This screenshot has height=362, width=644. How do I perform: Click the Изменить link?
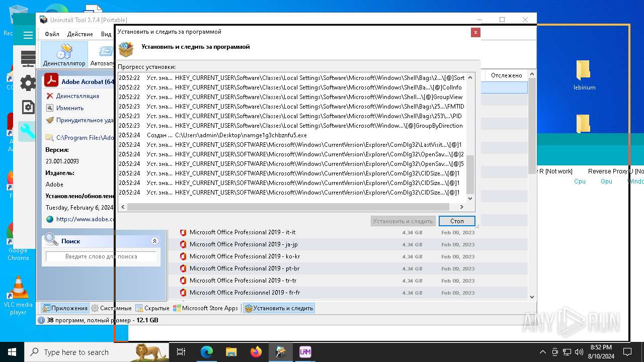click(69, 108)
